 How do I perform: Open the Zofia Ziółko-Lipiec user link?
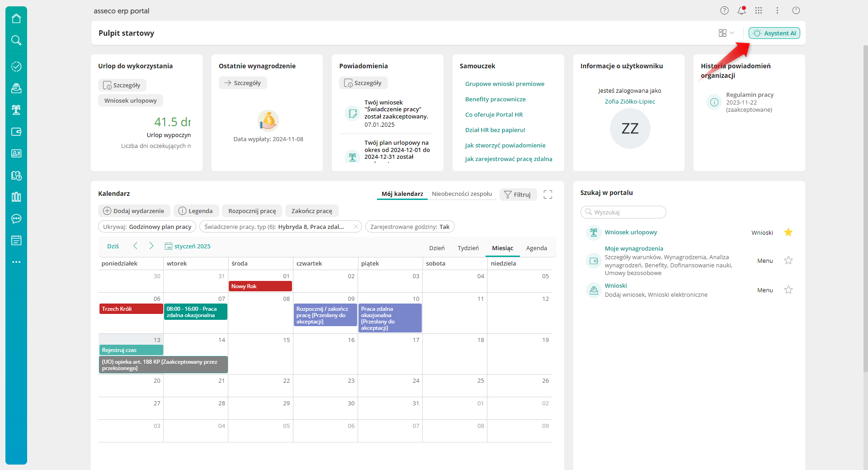point(630,101)
